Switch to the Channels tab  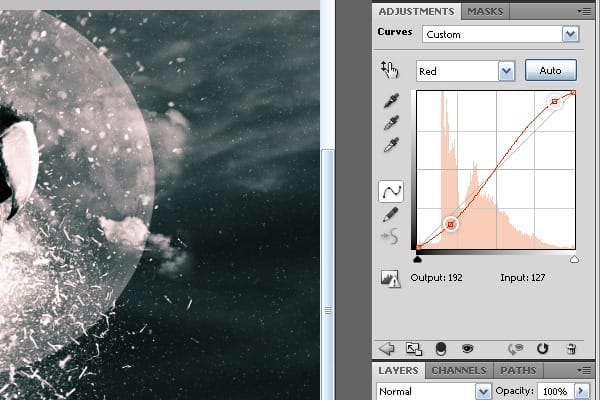[x=459, y=370]
